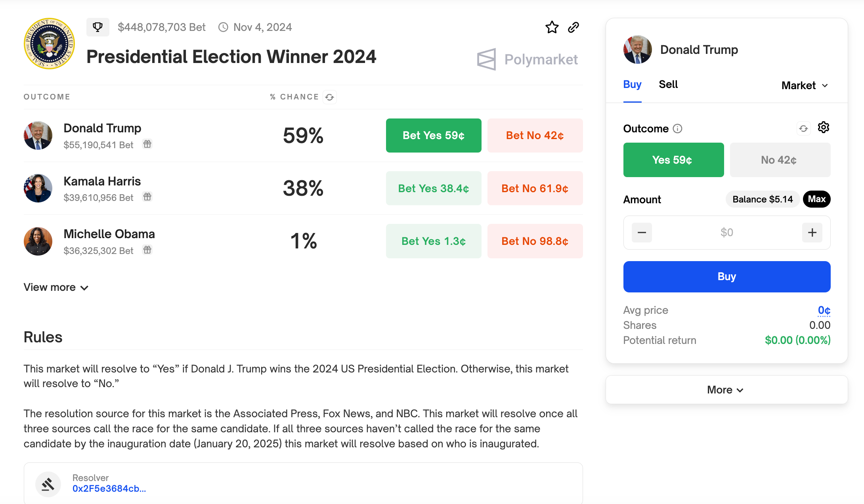Select the Yes 59¢ outcome option
Viewport: 864px width, 504px height.
pyautogui.click(x=673, y=160)
